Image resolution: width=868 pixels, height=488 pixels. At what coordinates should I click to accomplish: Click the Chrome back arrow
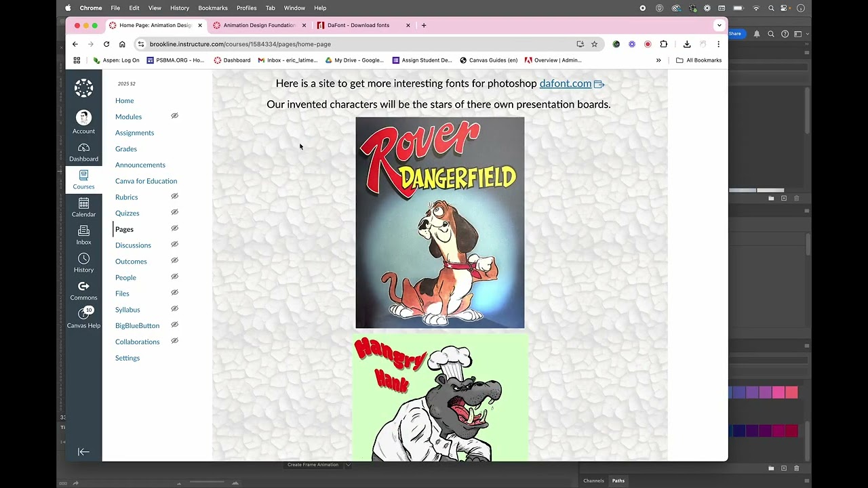click(x=75, y=44)
